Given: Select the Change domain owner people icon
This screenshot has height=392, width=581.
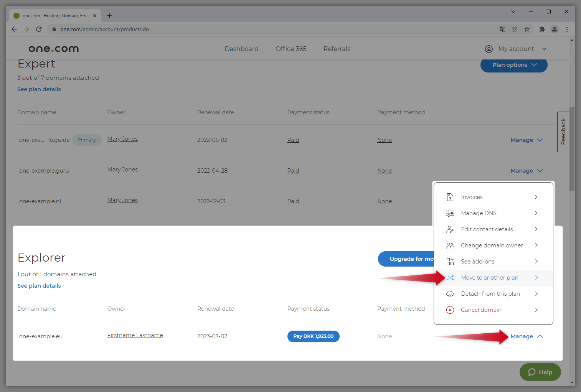Looking at the screenshot, I should 450,245.
